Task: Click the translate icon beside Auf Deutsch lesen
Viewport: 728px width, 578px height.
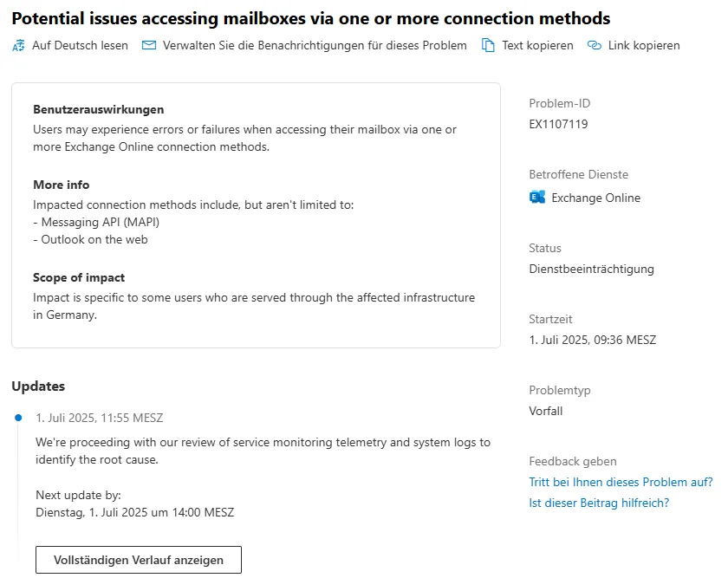Action: [18, 46]
